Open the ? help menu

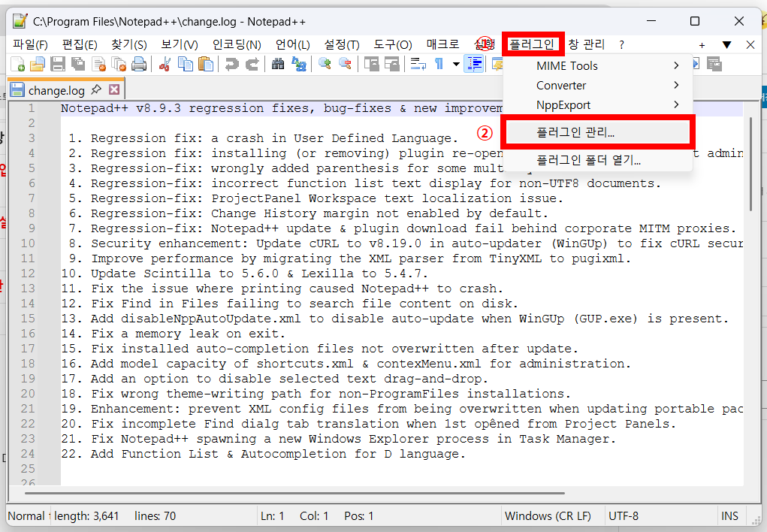pyautogui.click(x=622, y=44)
